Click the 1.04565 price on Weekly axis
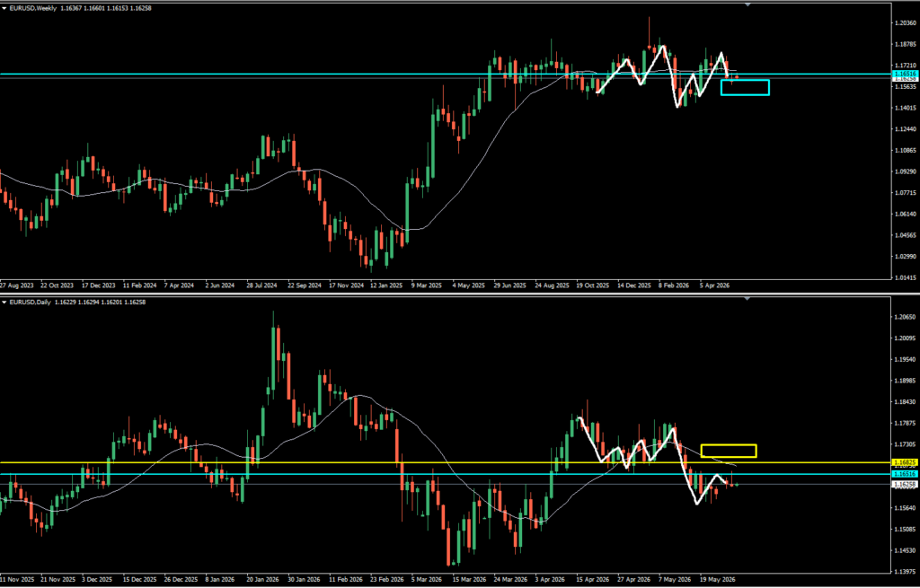Image resolution: width=920 pixels, height=588 pixels. (x=906, y=236)
